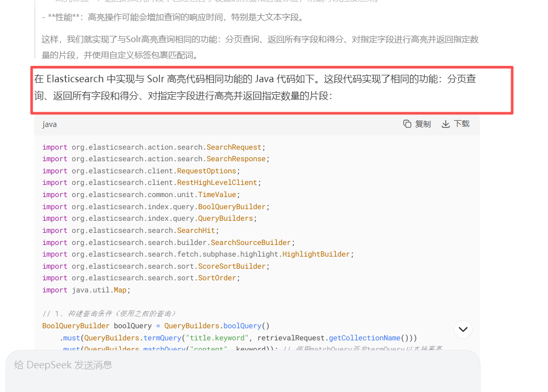
Task: Click the copy icon beside 复制
Action: pos(407,124)
